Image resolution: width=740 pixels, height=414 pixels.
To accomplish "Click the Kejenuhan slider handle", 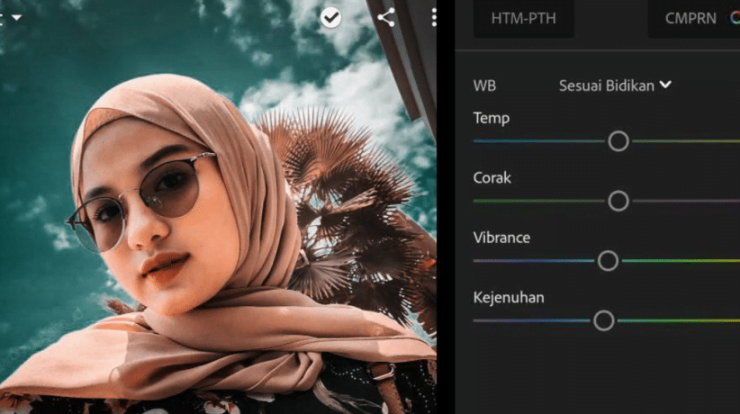I will click(604, 321).
